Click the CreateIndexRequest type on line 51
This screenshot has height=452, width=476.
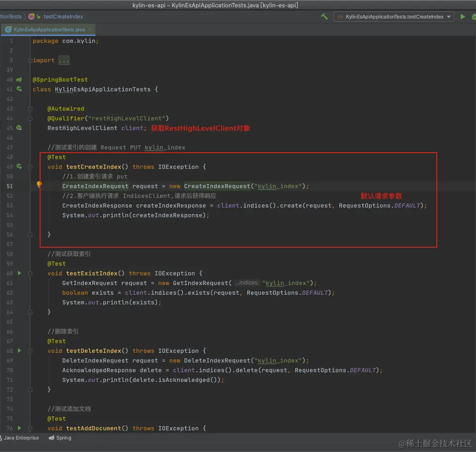point(95,186)
